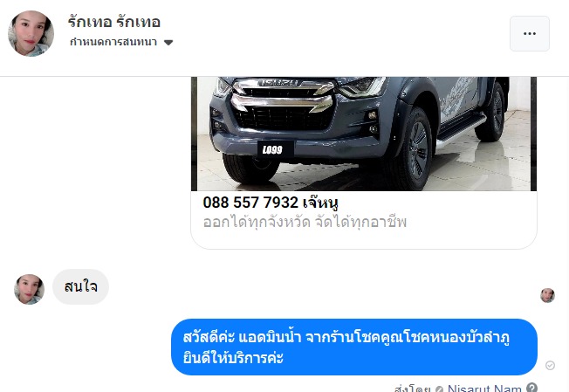Click the sender avatar beside the สนใจ message
Screen dimensions: 569x392
point(29,289)
